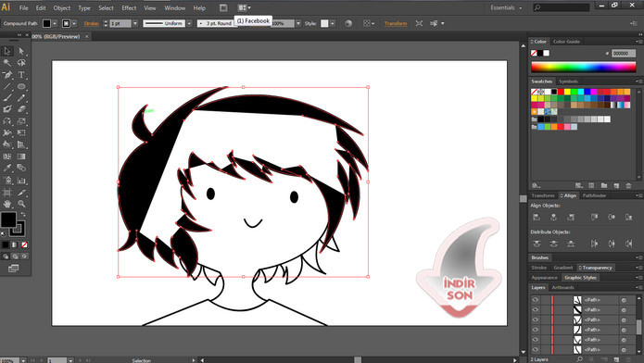The height and width of the screenshot is (363, 644).
Task: Swap fill and stroke colors
Action: point(23,214)
